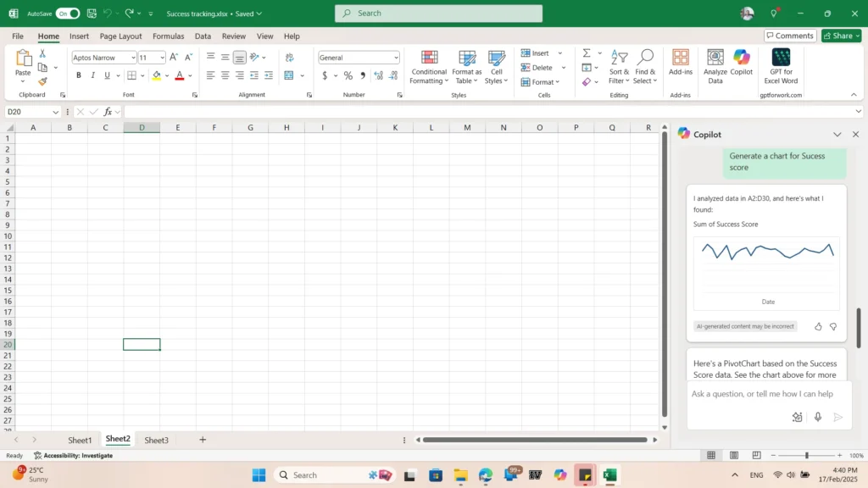The width and height of the screenshot is (868, 488).
Task: Open the Format cells dropdown
Action: [541, 82]
